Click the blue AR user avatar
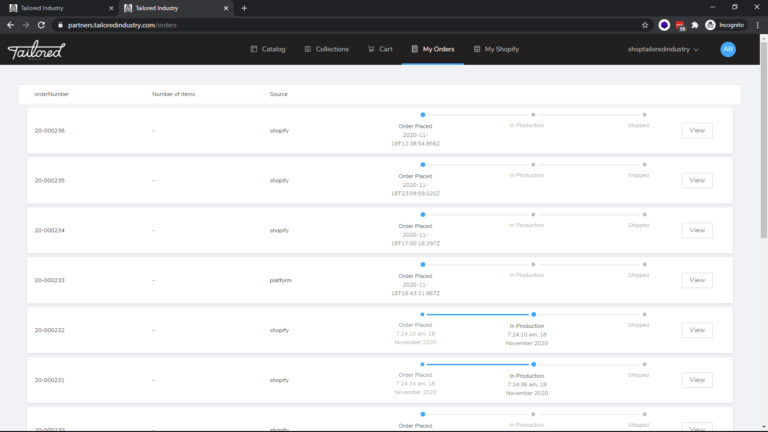Image resolution: width=768 pixels, height=432 pixels. [x=728, y=49]
